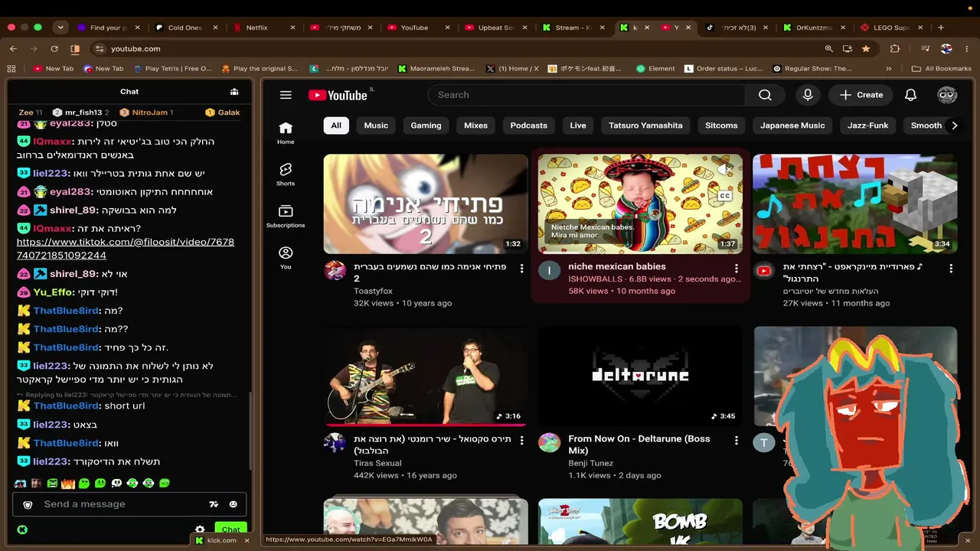The image size is (980, 551).
Task: Unmute the niche mexican babies preview
Action: 724,169
